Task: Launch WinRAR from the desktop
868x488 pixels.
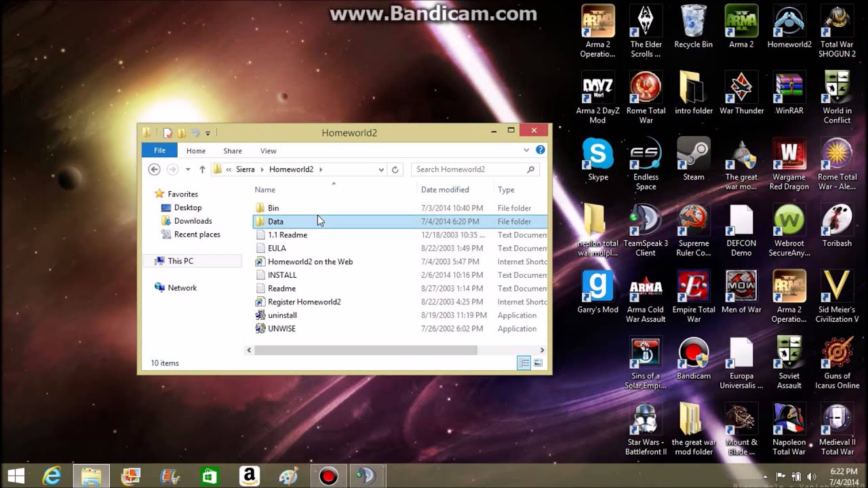Action: click(789, 94)
